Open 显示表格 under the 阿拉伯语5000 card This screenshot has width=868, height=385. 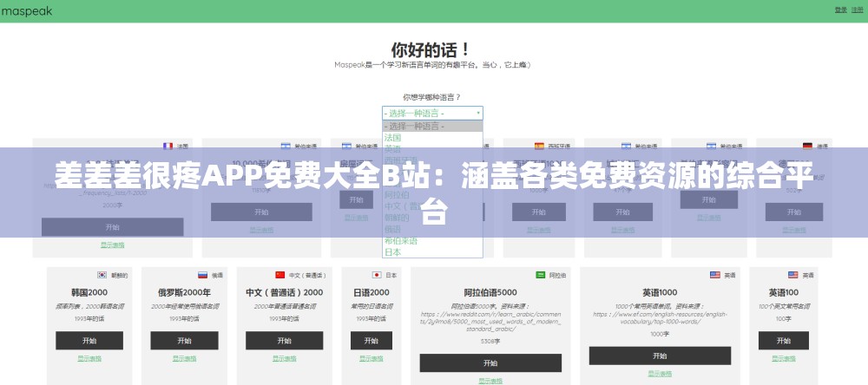coord(490,381)
